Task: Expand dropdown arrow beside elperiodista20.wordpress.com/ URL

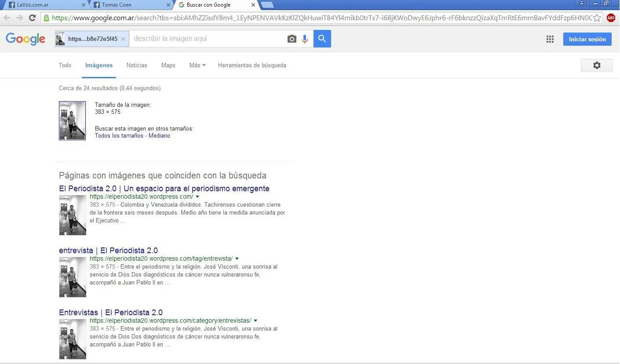Action: 197,197
